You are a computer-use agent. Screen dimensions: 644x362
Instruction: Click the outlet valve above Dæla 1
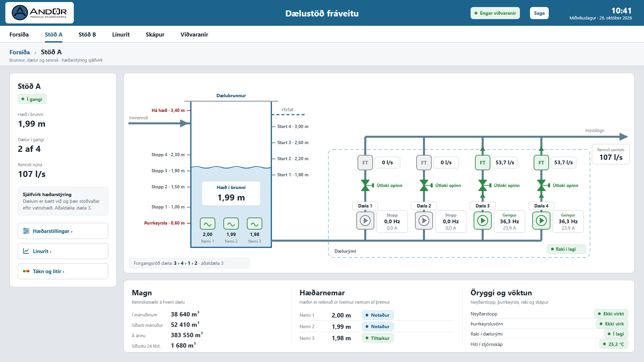(x=366, y=185)
